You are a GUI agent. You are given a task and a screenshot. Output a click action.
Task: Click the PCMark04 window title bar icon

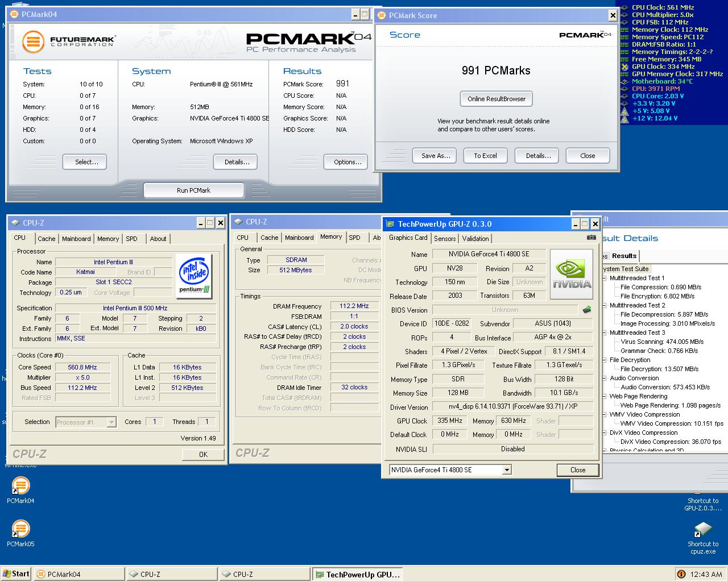point(14,14)
